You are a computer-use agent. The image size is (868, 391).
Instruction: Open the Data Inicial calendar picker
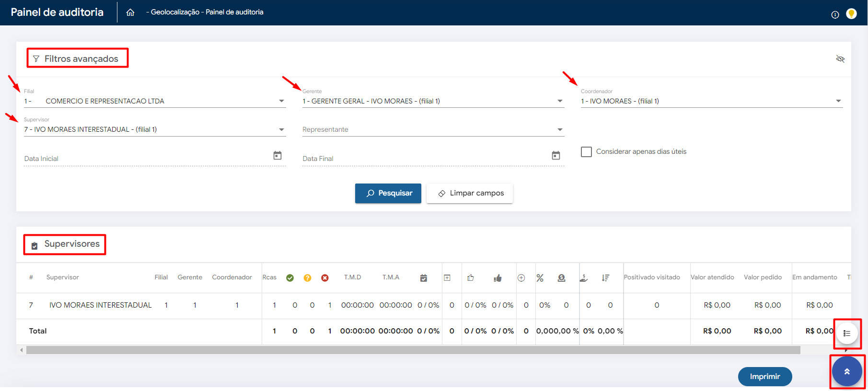[278, 156]
